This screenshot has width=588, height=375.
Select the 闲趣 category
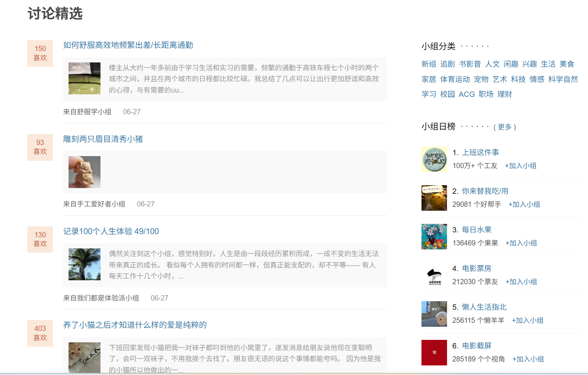pyautogui.click(x=511, y=64)
